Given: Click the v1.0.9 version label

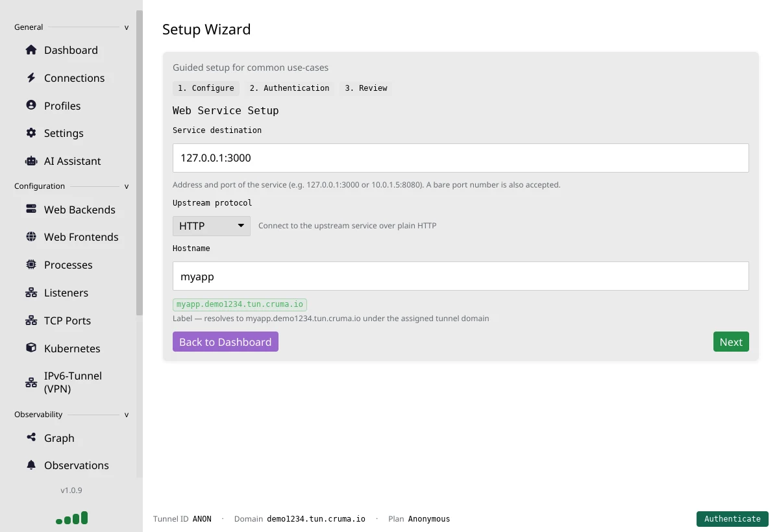Looking at the screenshot, I should click(71, 490).
